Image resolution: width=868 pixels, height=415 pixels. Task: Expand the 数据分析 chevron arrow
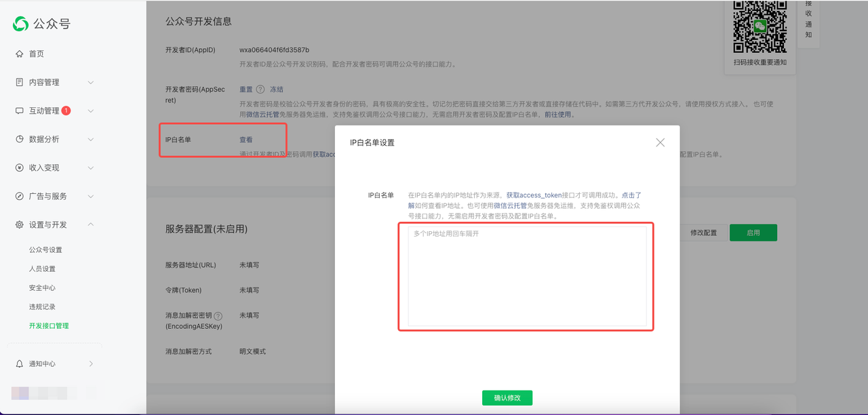[x=91, y=139]
